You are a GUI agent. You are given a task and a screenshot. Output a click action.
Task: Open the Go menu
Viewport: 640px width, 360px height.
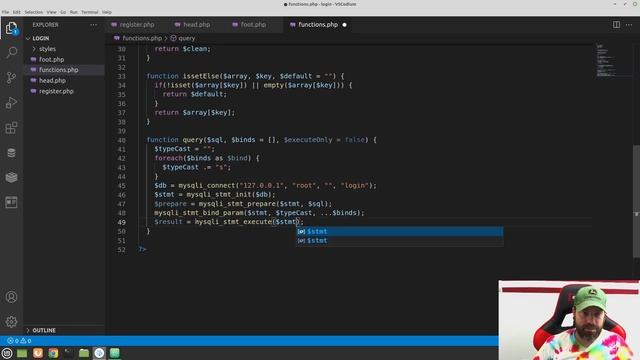[x=63, y=12]
